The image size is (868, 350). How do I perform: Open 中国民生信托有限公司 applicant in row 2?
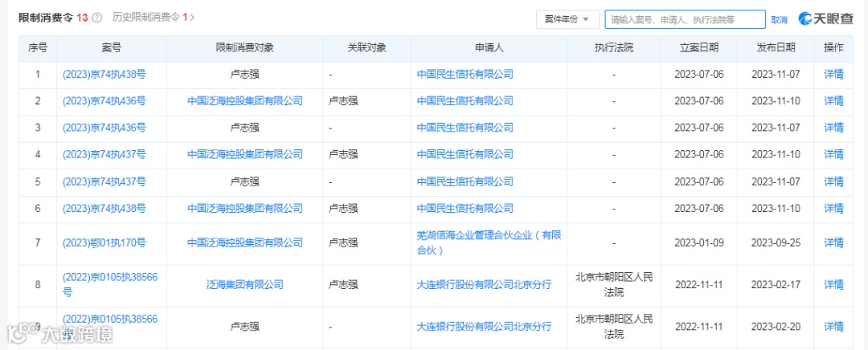(x=465, y=100)
